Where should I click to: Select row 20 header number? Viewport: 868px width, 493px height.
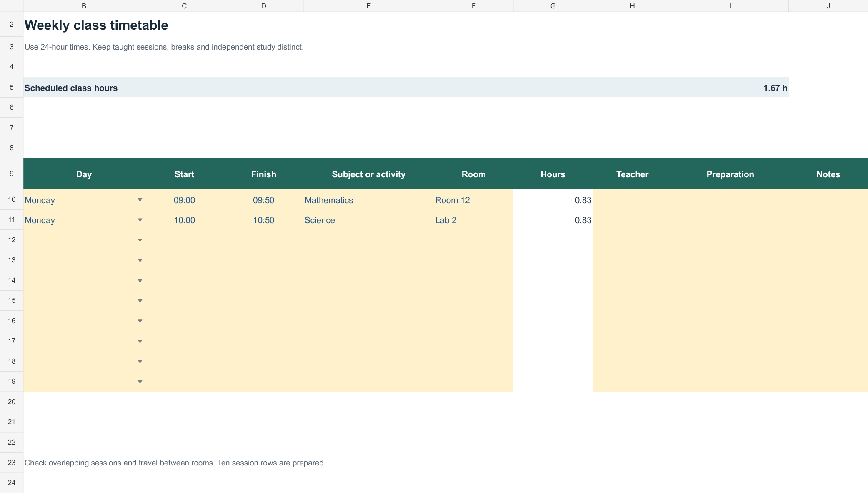(x=12, y=402)
